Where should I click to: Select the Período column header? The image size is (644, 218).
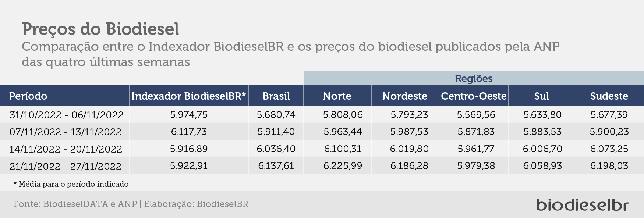[64, 96]
